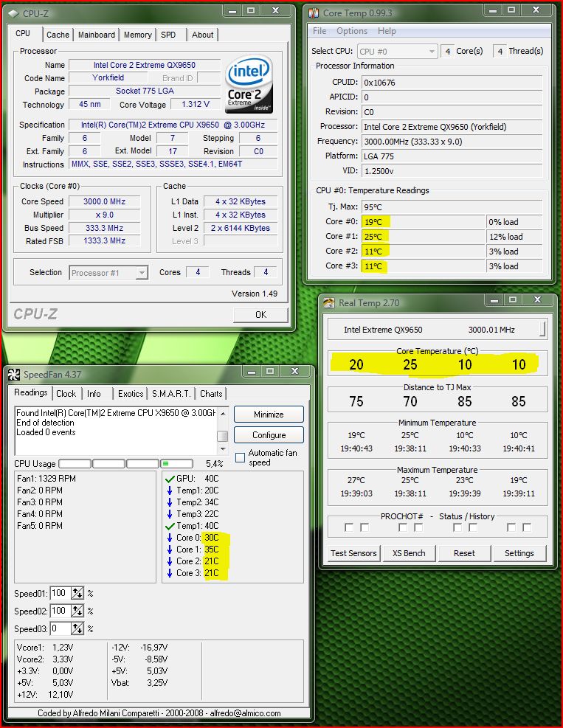563x728 pixels.
Task: Click the SpeedFan log scrollbar thumb
Action: (223, 437)
